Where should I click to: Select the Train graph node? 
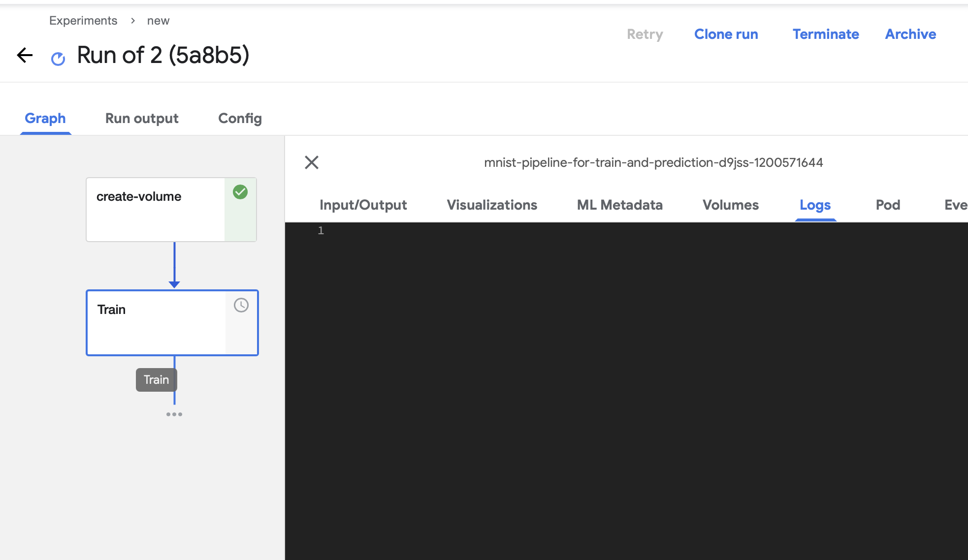pos(172,323)
